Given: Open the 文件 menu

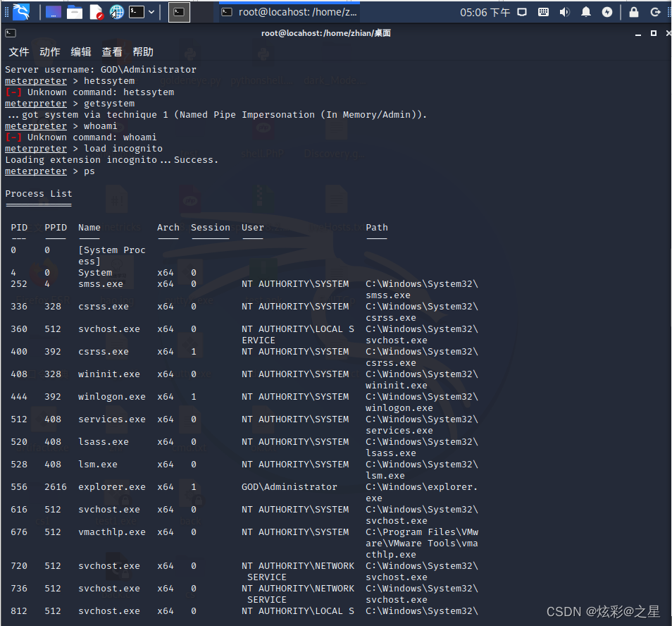Looking at the screenshot, I should click(19, 52).
